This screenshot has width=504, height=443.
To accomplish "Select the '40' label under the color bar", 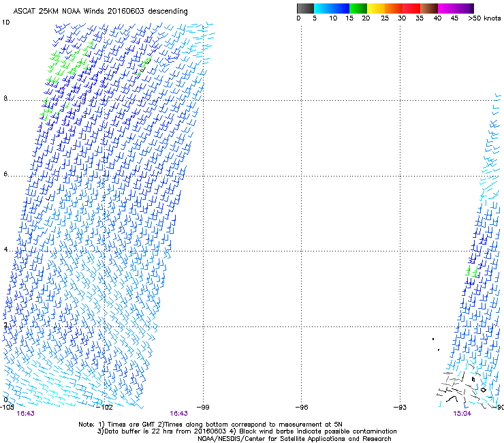I will point(437,18).
